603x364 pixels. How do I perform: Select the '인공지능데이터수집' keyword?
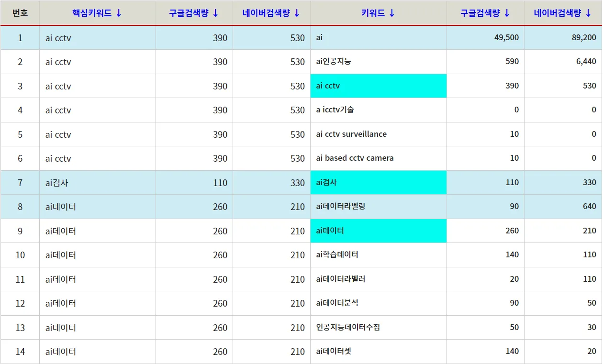coord(348,328)
